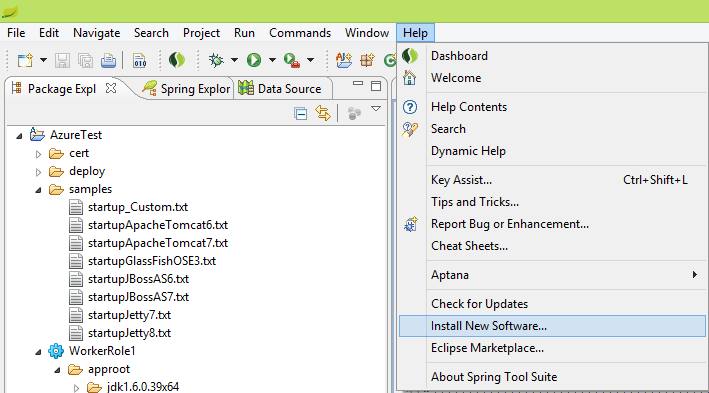Expand the cert folder
Screen dimensions: 709x393
coord(38,154)
